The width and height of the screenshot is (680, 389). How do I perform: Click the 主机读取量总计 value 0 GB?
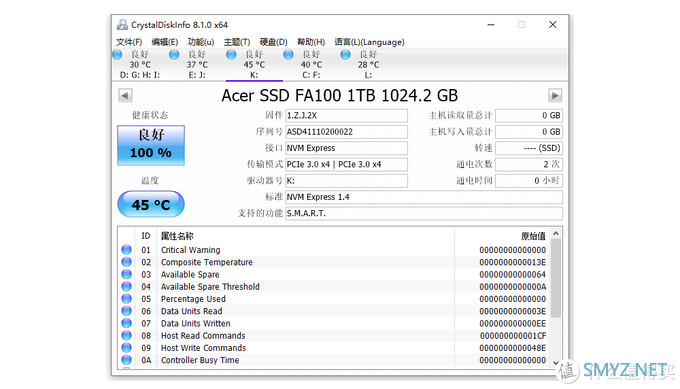529,115
